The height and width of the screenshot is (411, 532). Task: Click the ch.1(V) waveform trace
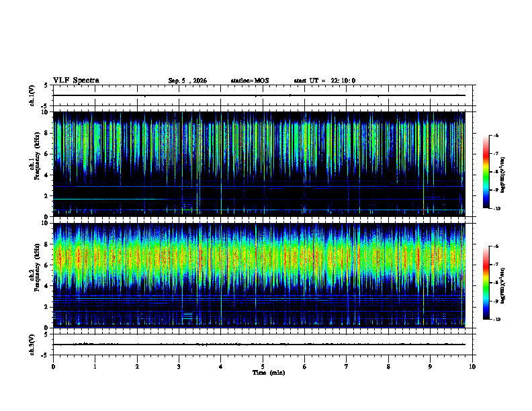point(259,95)
